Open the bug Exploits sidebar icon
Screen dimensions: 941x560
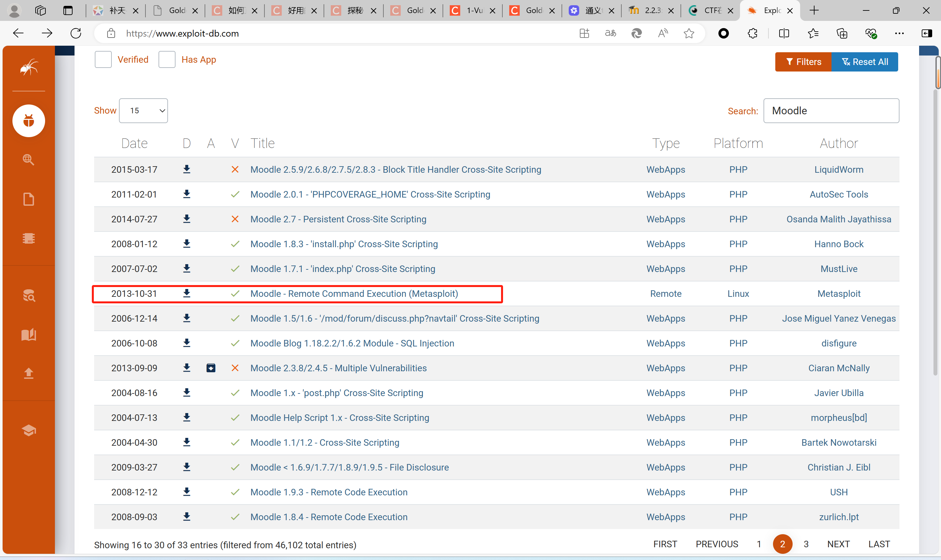click(x=29, y=121)
